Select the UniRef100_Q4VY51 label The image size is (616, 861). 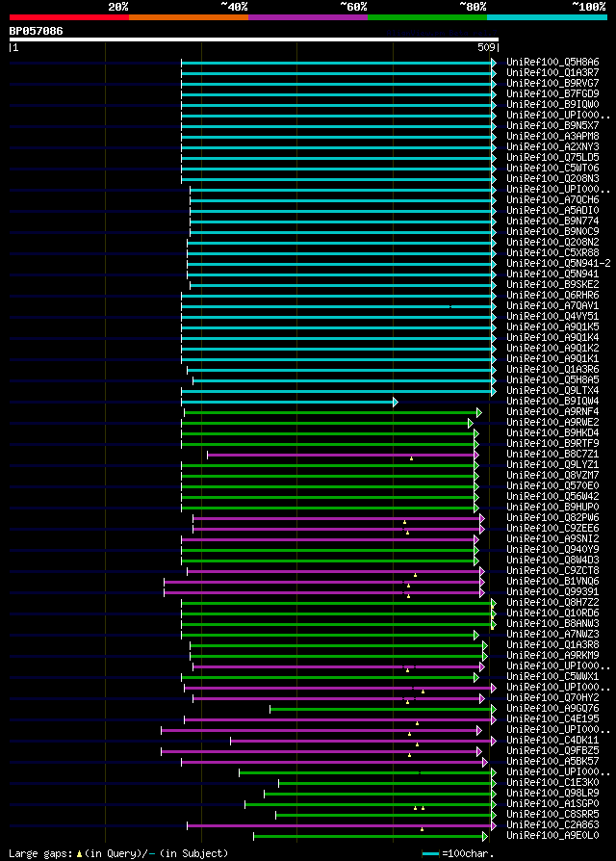[552, 316]
